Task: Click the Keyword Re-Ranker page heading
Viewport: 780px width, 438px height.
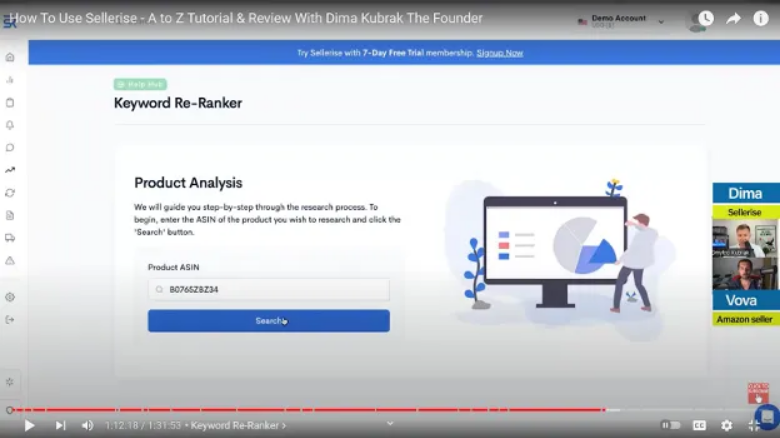Action: pyautogui.click(x=178, y=103)
